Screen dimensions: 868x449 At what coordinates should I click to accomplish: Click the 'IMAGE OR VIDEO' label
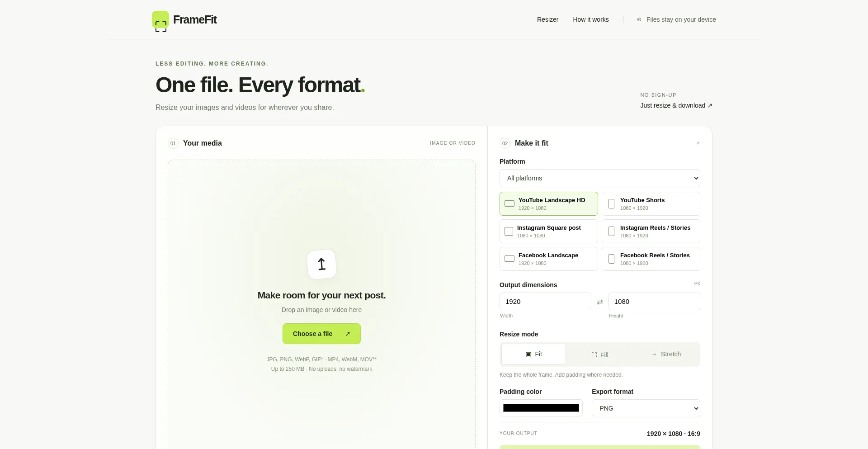click(x=453, y=143)
